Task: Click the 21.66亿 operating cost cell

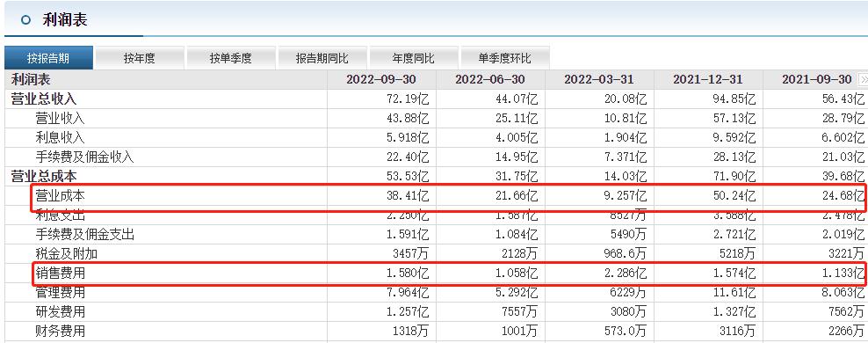Action: (x=516, y=196)
